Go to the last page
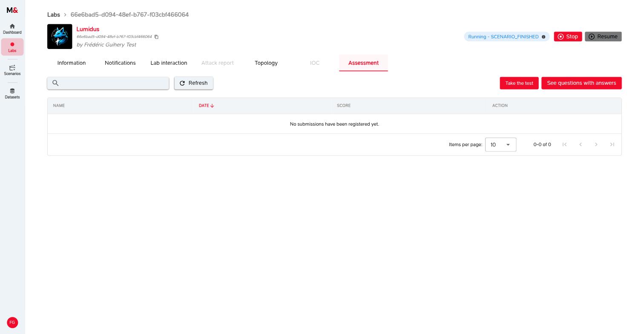 tap(612, 144)
